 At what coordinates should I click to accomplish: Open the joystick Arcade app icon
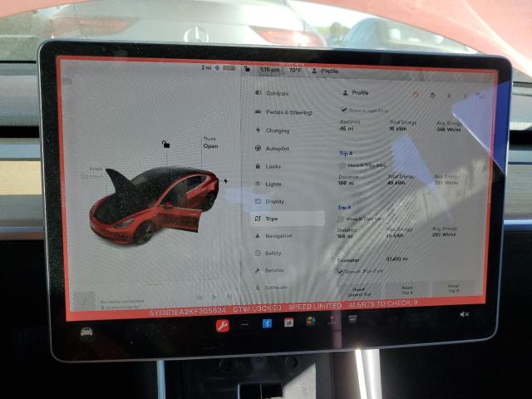coord(332,320)
